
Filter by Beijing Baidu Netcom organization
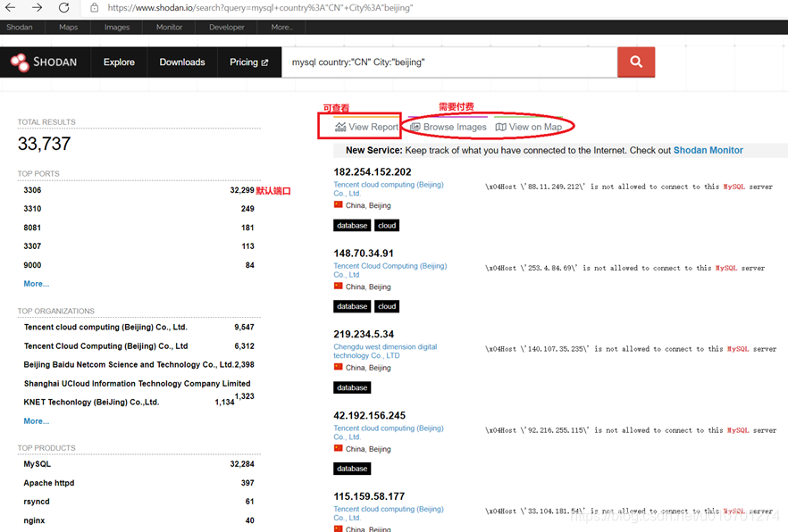(x=128, y=364)
